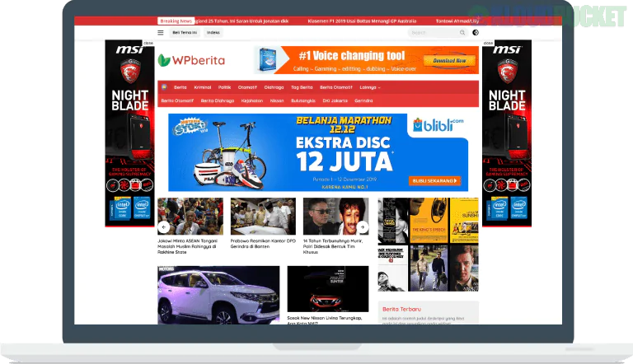Screen dimensions: 633x364
Task: Click the Breaking News label
Action: point(176,21)
